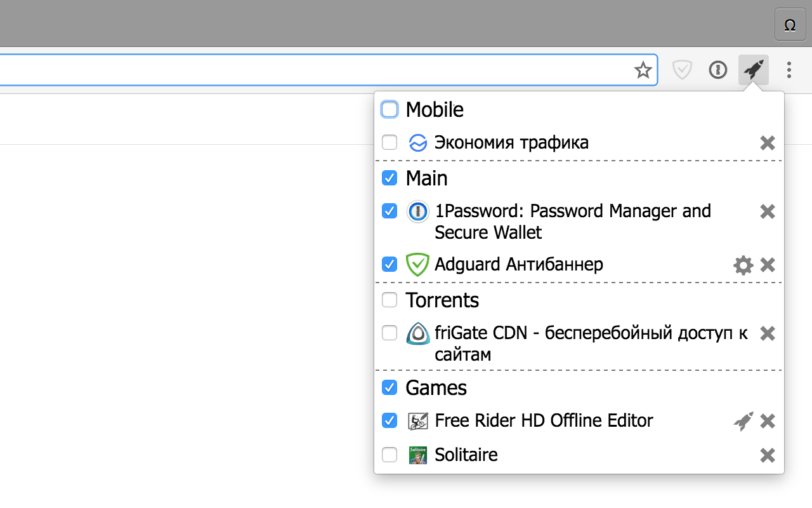The height and width of the screenshot is (508, 812).
Task: Select the Main group label
Action: [426, 178]
